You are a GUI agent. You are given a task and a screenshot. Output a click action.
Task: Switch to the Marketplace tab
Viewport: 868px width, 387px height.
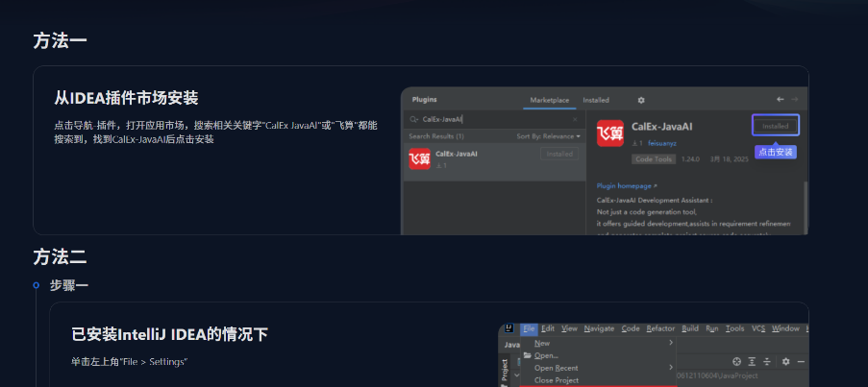(x=549, y=100)
